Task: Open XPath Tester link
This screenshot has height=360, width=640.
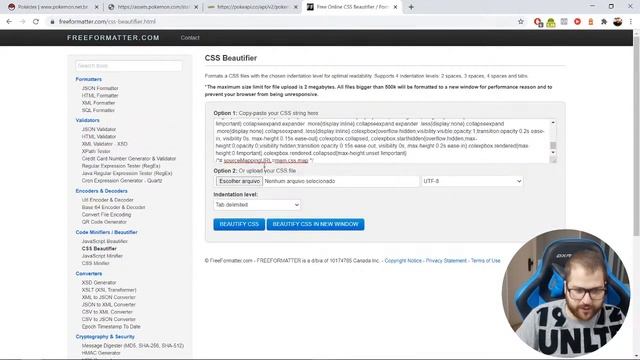Action: [x=96, y=151]
